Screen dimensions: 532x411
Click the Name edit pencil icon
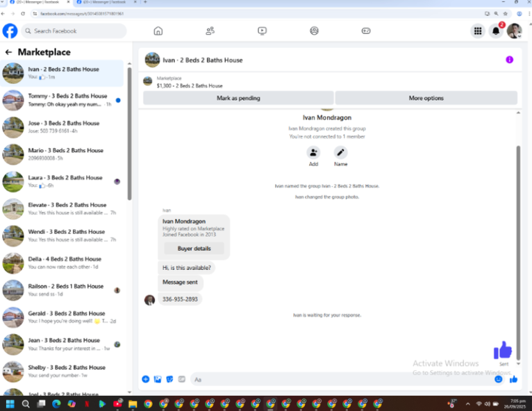340,153
